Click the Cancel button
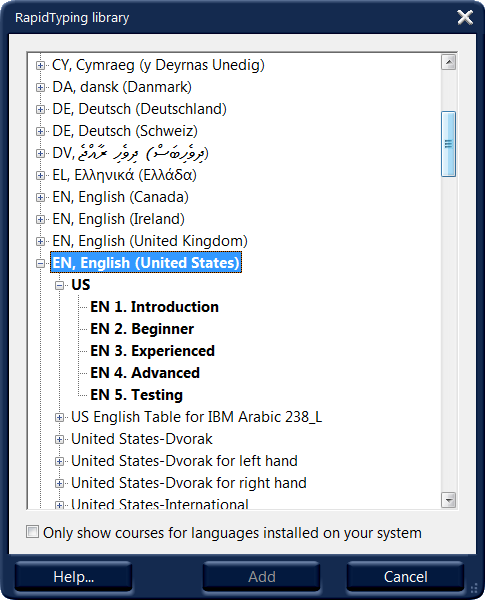Image resolution: width=485 pixels, height=600 pixels. [405, 576]
